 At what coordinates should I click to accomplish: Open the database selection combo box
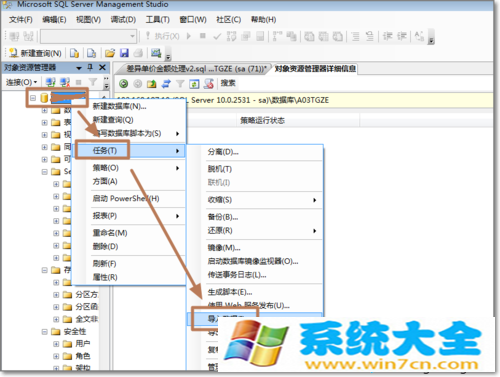pyautogui.click(x=89, y=36)
